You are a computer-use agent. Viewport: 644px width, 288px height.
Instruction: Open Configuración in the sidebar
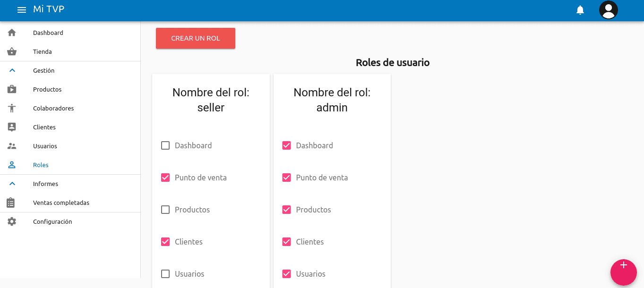[70, 221]
